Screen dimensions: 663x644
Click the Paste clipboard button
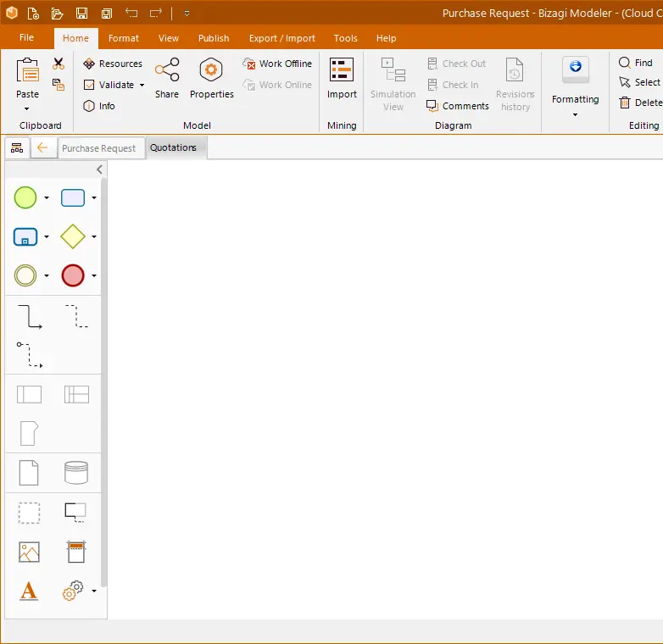click(27, 79)
